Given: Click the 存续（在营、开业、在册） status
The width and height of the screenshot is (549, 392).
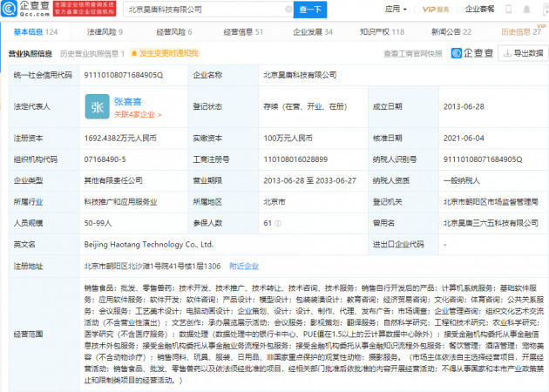Looking at the screenshot, I should [x=305, y=107].
